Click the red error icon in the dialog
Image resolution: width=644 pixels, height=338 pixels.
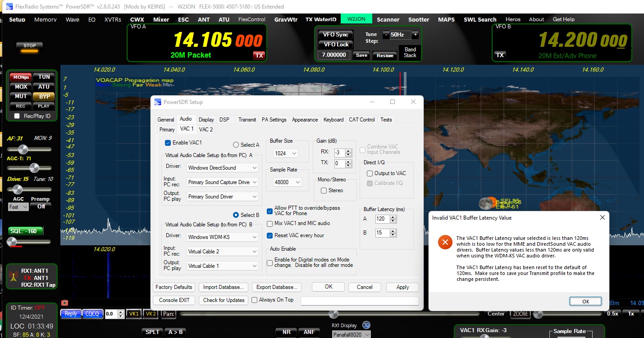445,242
